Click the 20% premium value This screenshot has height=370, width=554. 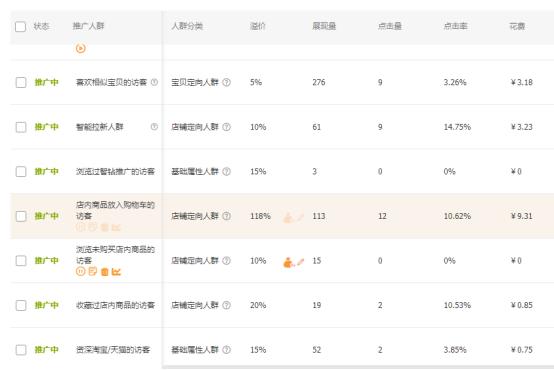click(x=258, y=305)
